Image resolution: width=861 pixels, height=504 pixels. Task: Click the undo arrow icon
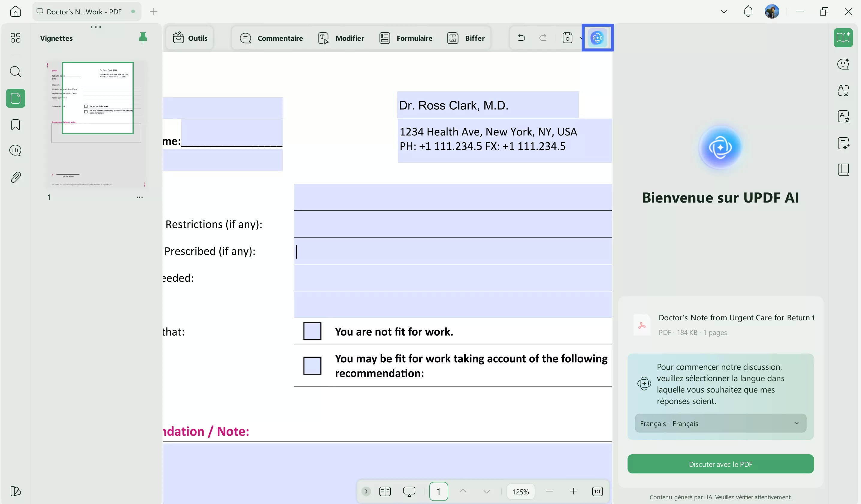pyautogui.click(x=521, y=37)
